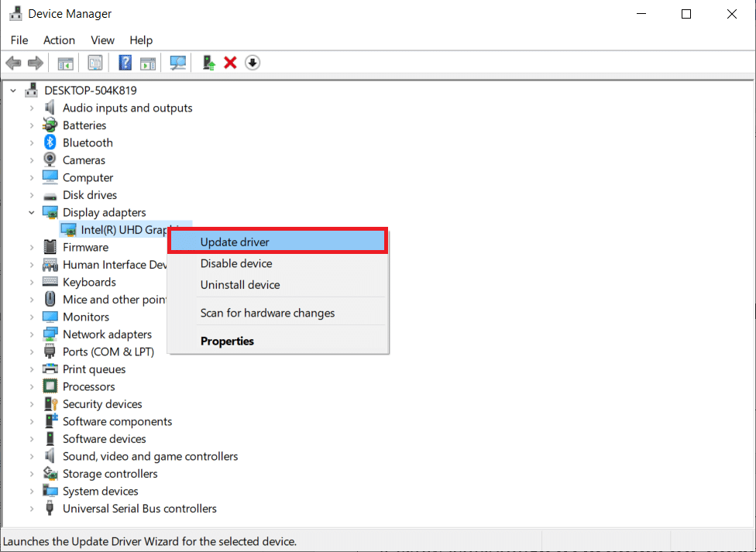The height and width of the screenshot is (552, 756).
Task: Expand the Software components category
Action: (32, 421)
